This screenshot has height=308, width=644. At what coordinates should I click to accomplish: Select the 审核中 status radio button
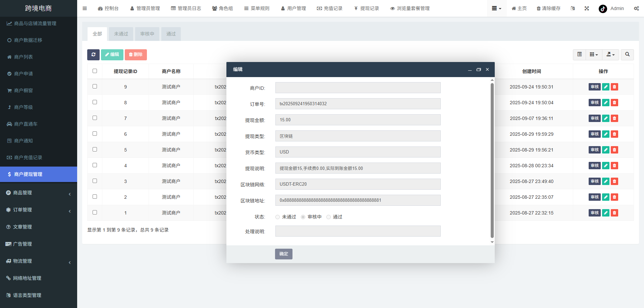[x=303, y=217]
